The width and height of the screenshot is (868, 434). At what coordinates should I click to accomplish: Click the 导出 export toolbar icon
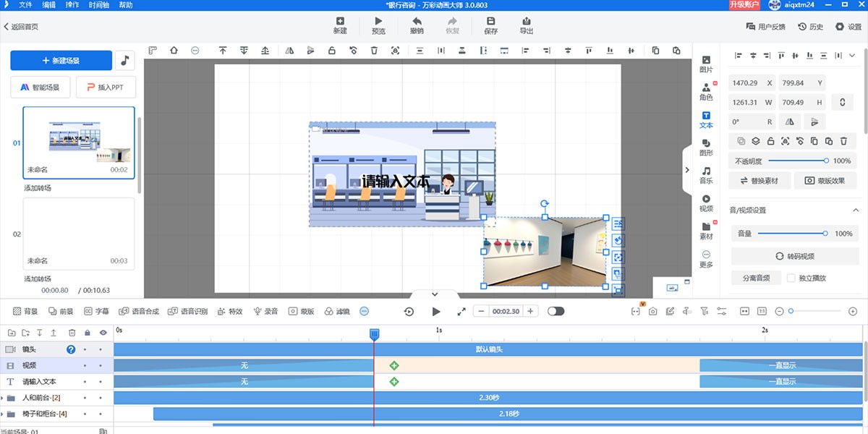527,25
